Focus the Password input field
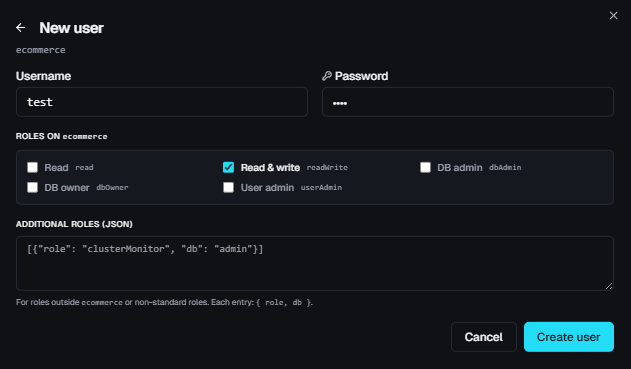The image size is (631, 369). pyautogui.click(x=468, y=102)
